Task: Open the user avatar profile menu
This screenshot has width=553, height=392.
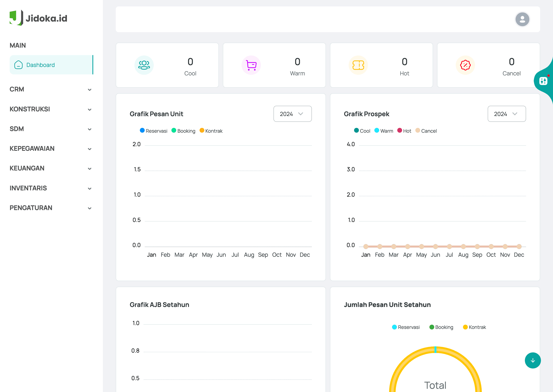Action: click(x=522, y=19)
